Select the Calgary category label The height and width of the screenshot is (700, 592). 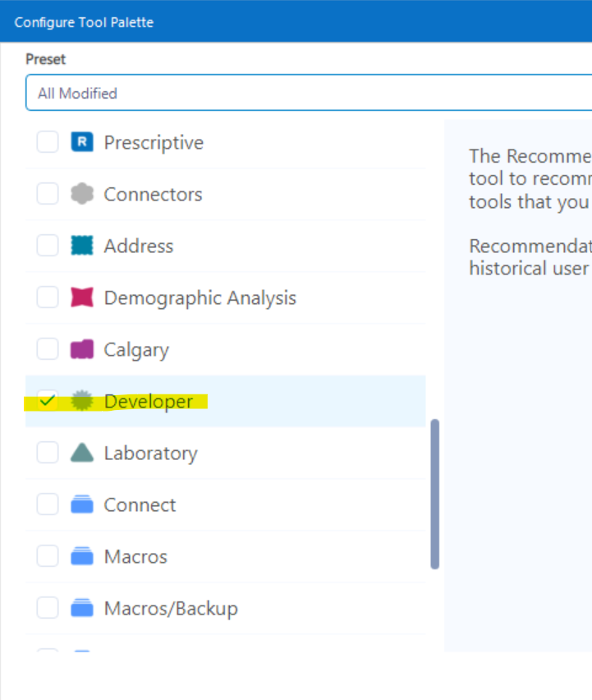point(136,349)
